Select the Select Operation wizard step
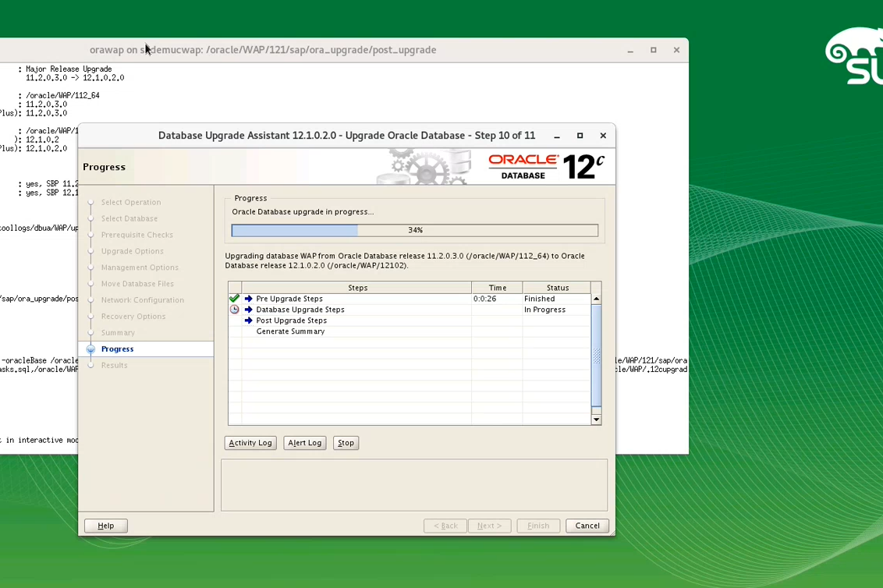 pos(131,202)
